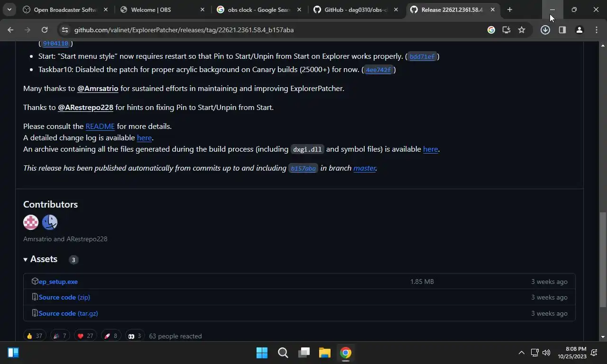Click '63 people reacted' text

[175, 336]
